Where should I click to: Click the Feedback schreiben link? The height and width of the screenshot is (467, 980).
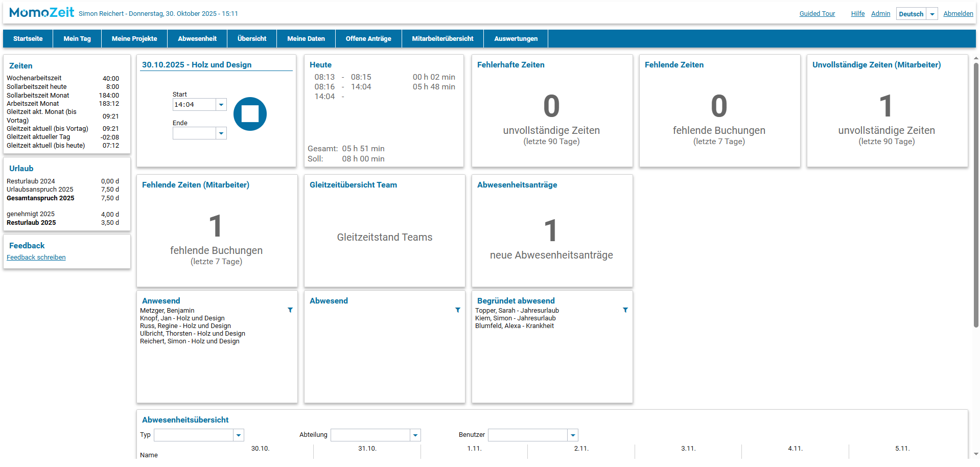36,258
